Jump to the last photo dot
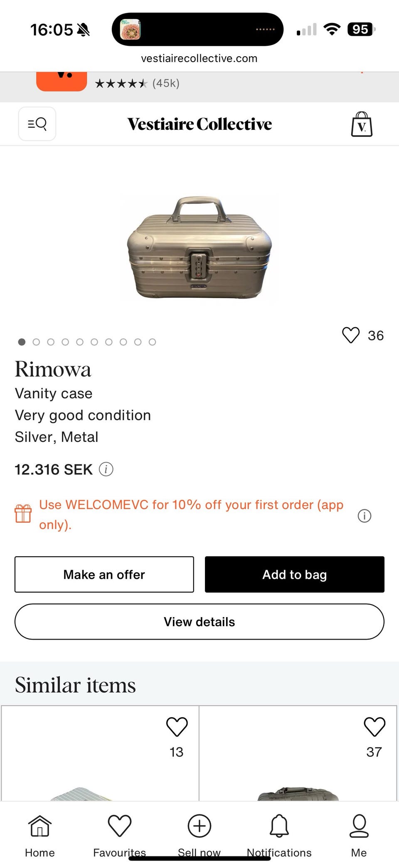 (153, 342)
